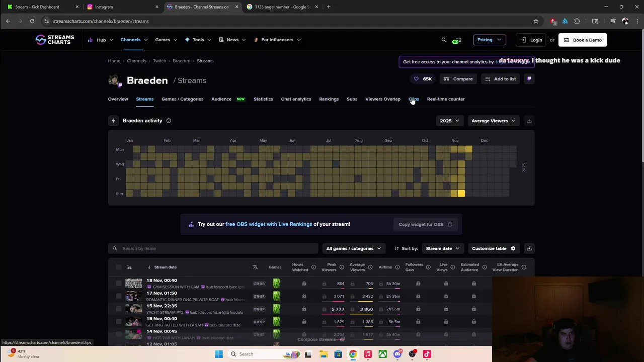
Task: Open the Stream date sort dropdown
Action: (442, 248)
